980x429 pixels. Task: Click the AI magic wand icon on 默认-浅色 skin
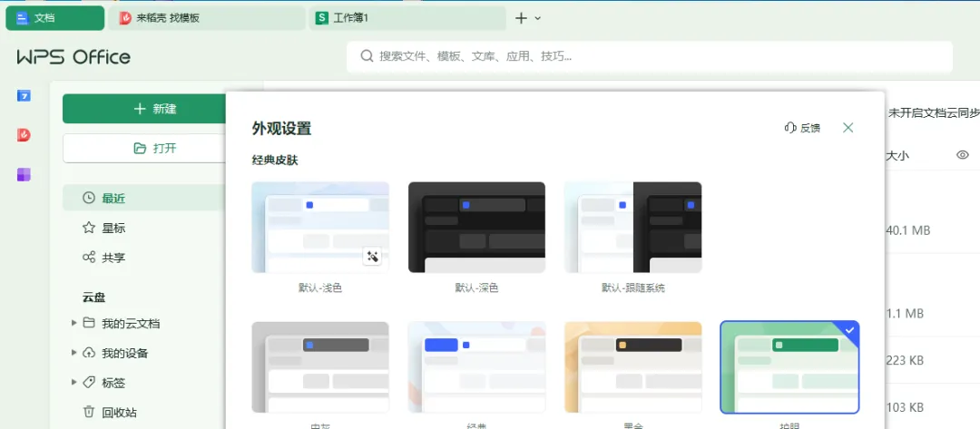(x=373, y=256)
